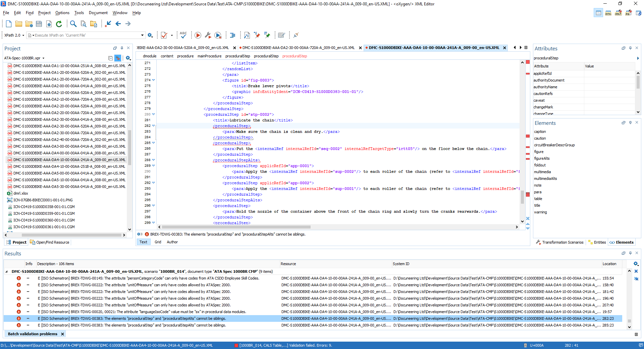Switch to DITA perspective icon
Screen dimensions: 644x349
tap(608, 13)
